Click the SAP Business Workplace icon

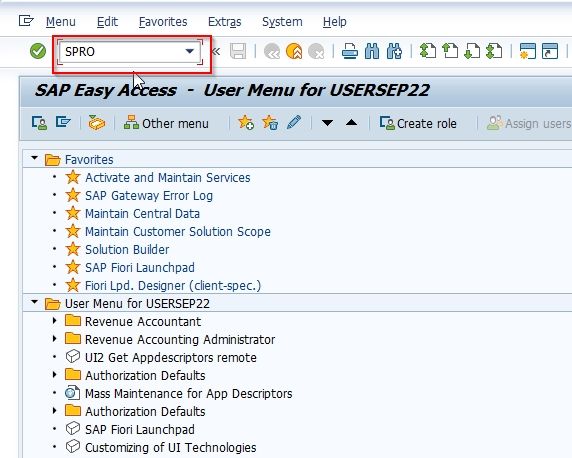(x=96, y=123)
